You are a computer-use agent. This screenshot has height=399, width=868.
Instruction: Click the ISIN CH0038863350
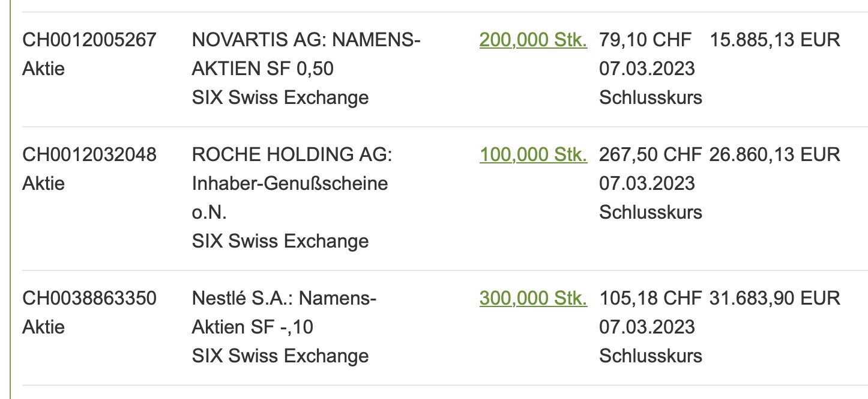[x=89, y=298]
